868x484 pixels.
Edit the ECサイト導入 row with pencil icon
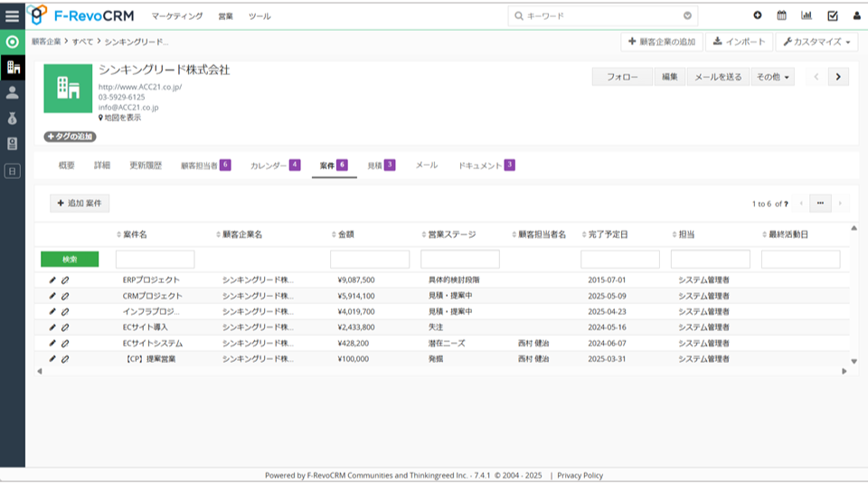click(x=52, y=327)
